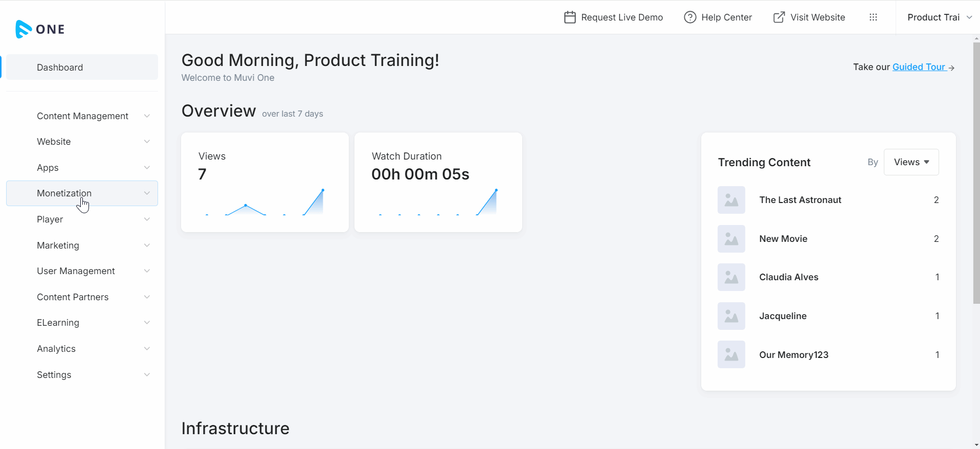Open the Settings sidebar menu
This screenshot has height=449, width=980.
[54, 375]
